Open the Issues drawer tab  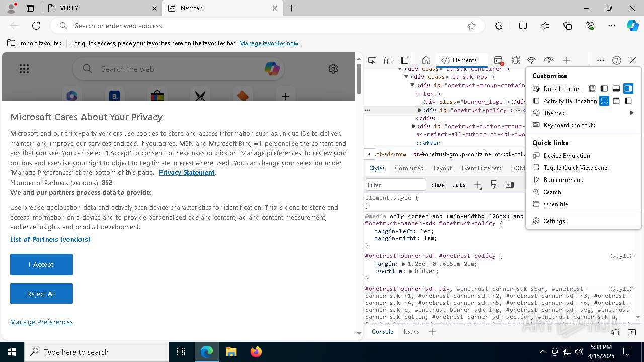411,332
